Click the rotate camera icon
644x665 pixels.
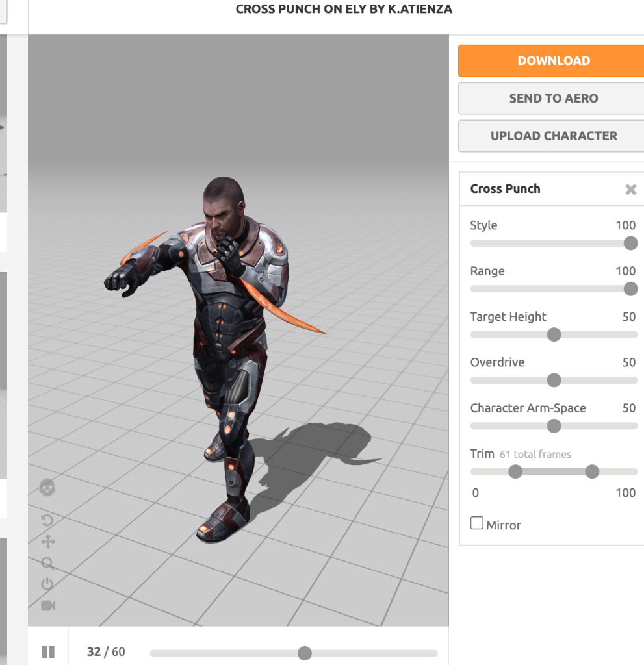point(47,520)
